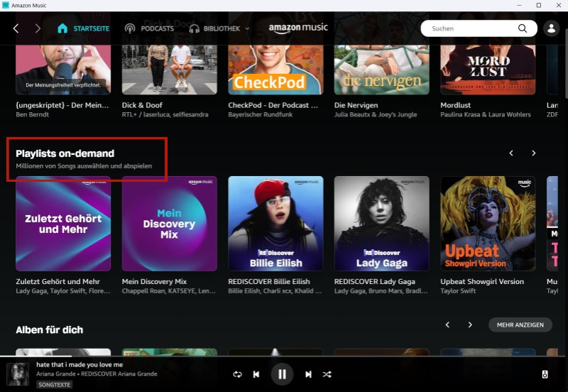Open the Mein Discovery Mix cover
The height and width of the screenshot is (392, 568).
tap(170, 224)
